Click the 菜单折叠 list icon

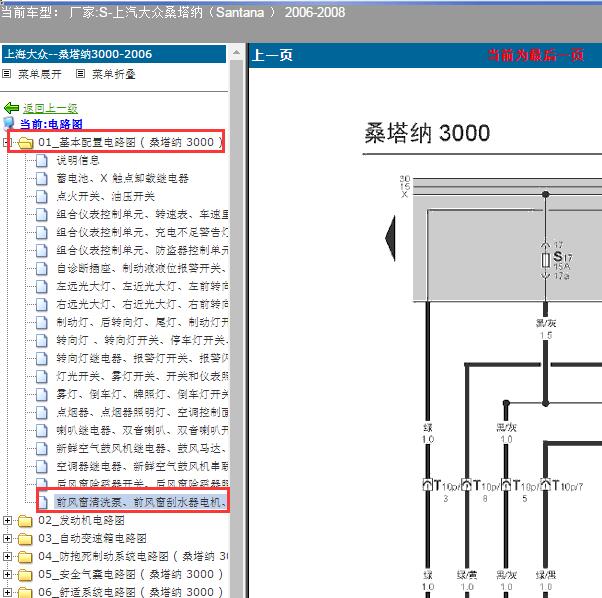[80, 74]
